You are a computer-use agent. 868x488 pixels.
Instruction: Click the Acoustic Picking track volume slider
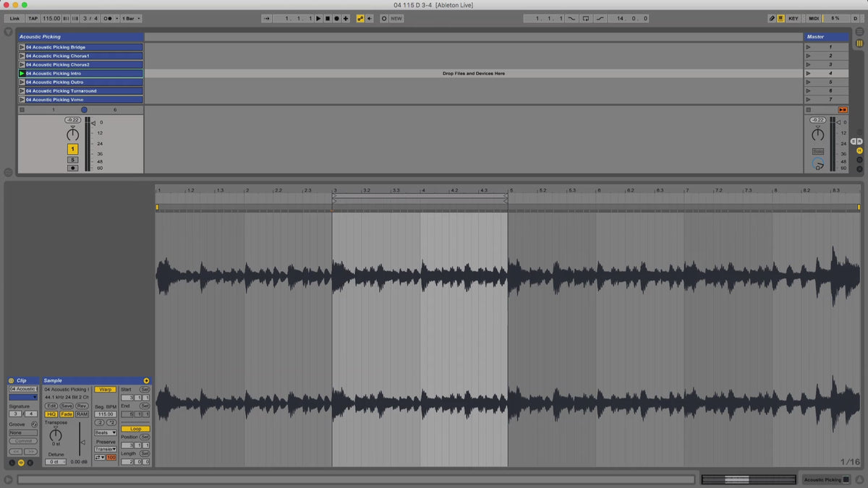pyautogui.click(x=93, y=123)
